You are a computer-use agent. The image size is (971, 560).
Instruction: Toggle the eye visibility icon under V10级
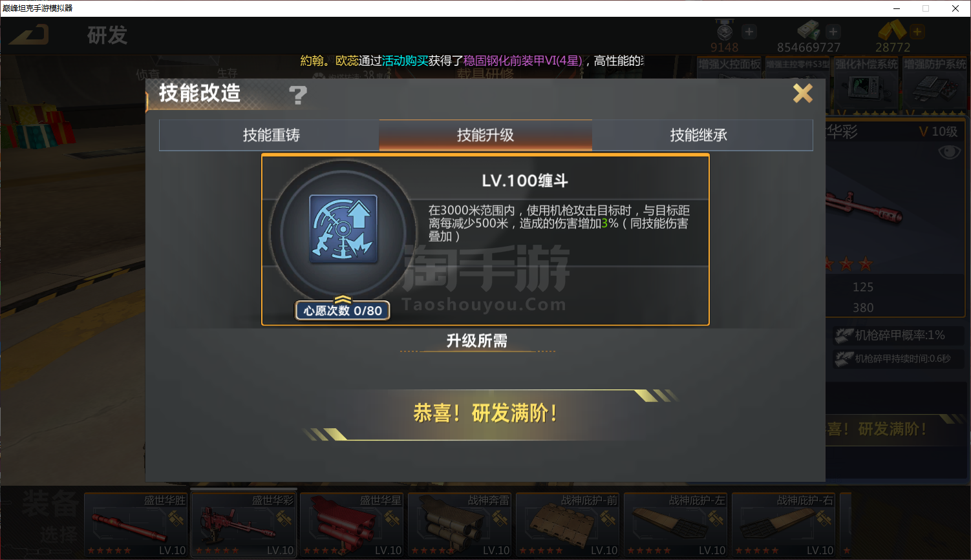[949, 152]
